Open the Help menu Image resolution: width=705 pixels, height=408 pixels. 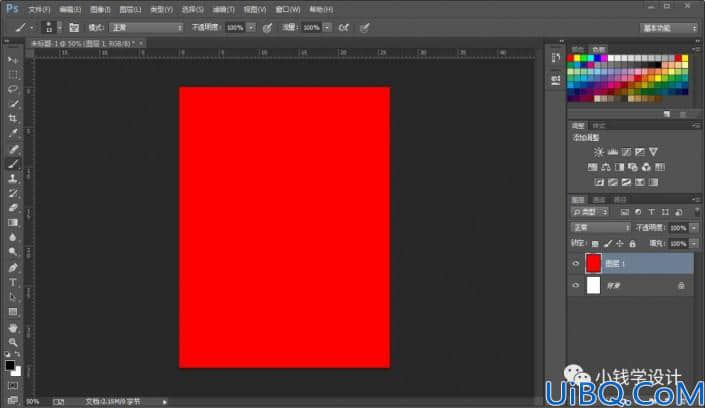tap(321, 9)
